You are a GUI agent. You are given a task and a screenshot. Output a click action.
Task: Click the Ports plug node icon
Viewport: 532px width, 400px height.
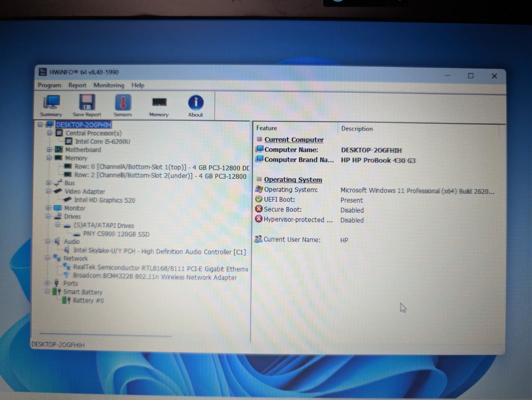[x=57, y=283]
